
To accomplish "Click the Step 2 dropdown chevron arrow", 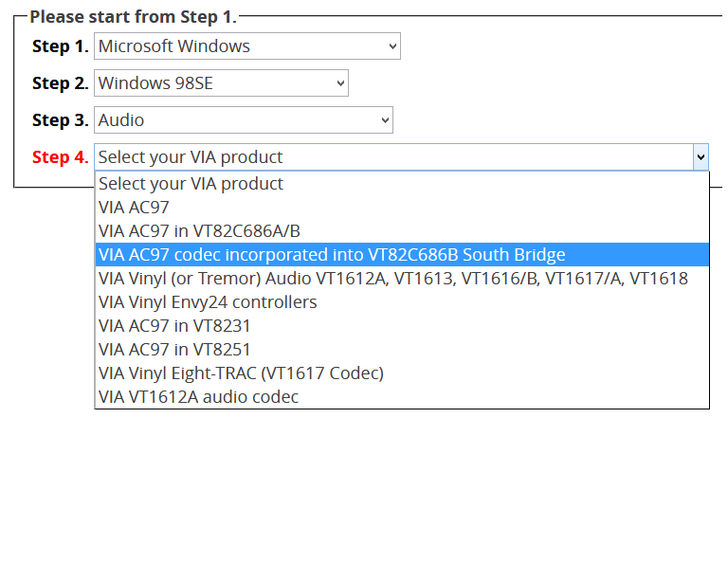I will click(340, 83).
